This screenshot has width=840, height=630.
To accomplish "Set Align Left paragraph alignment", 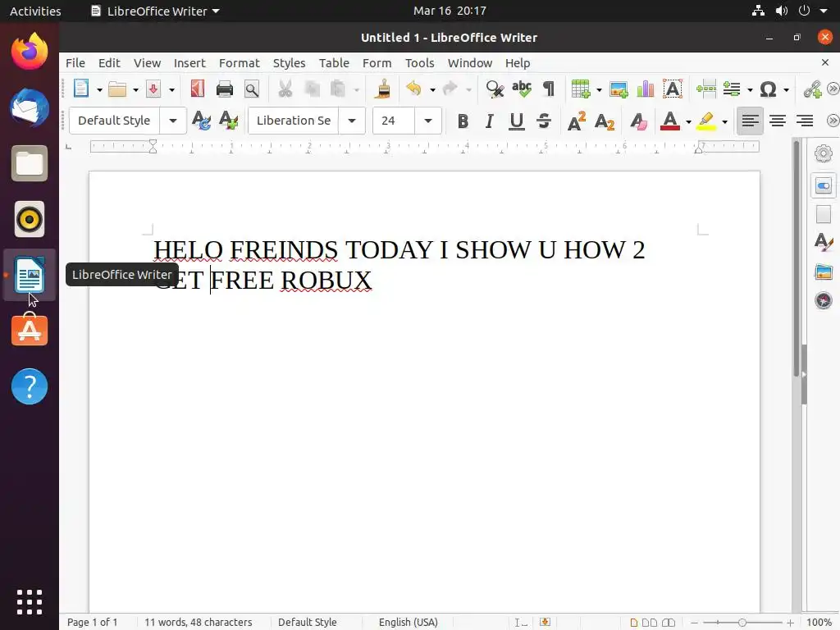I will (750, 121).
